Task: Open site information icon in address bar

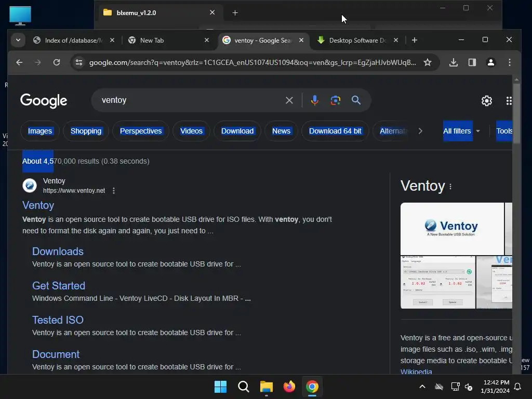Action: point(79,62)
